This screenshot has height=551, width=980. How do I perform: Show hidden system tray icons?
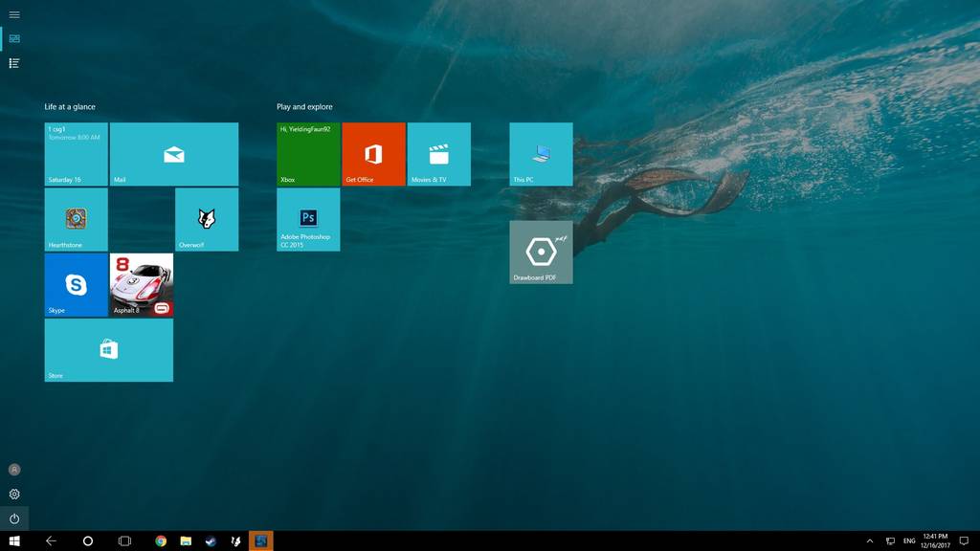point(869,541)
